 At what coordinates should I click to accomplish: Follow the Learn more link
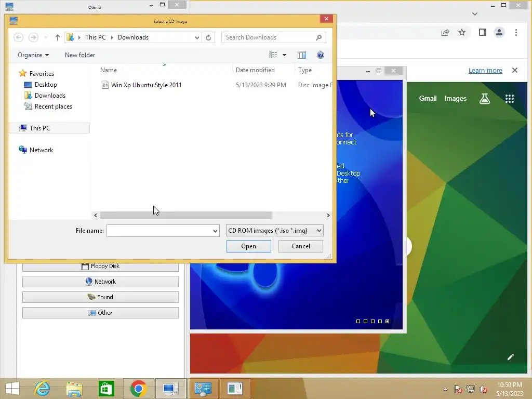[x=485, y=70]
